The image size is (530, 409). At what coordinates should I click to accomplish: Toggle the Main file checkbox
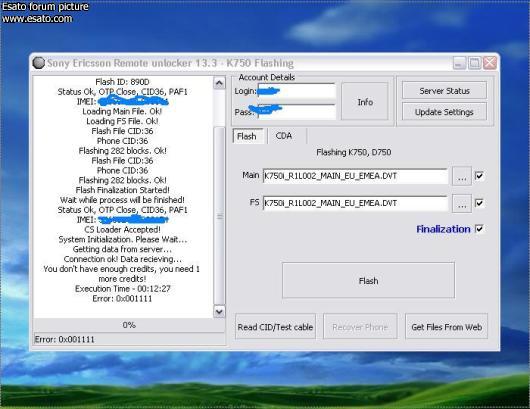(479, 175)
